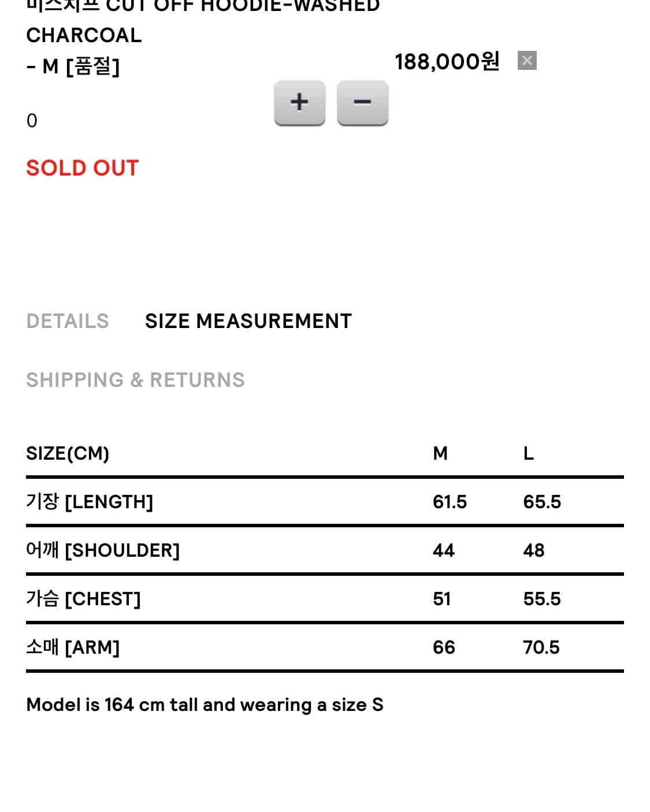Viewport: 650px width, 812px height.
Task: Select the M size column header
Action: coord(440,453)
